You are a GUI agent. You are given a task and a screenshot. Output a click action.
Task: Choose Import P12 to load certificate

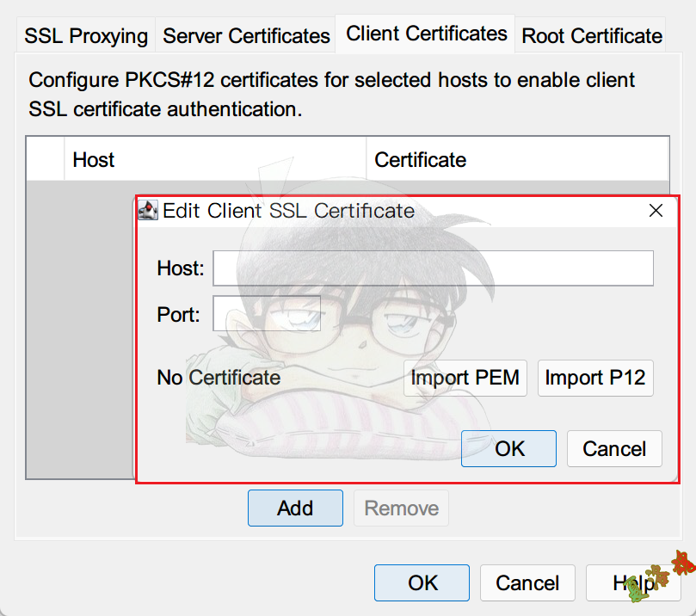coord(595,378)
